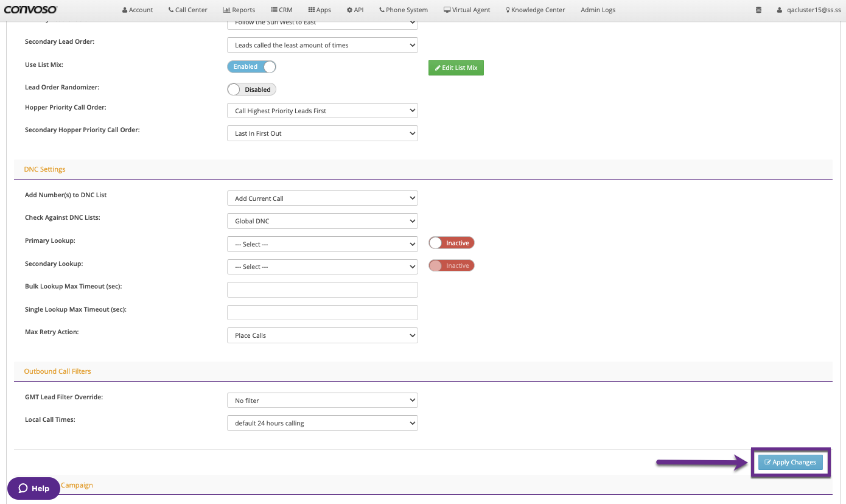The width and height of the screenshot is (846, 504).
Task: Click the database stack icon in header
Action: coord(758,10)
